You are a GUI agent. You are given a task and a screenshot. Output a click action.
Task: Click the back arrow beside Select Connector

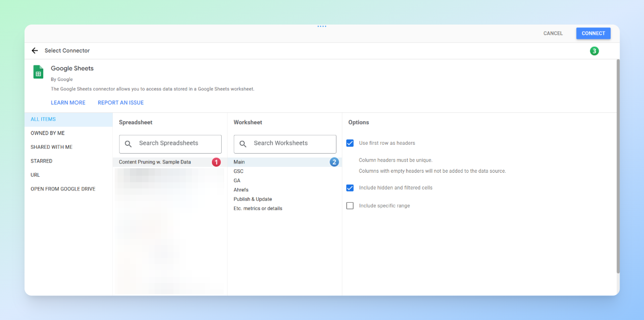pos(34,51)
